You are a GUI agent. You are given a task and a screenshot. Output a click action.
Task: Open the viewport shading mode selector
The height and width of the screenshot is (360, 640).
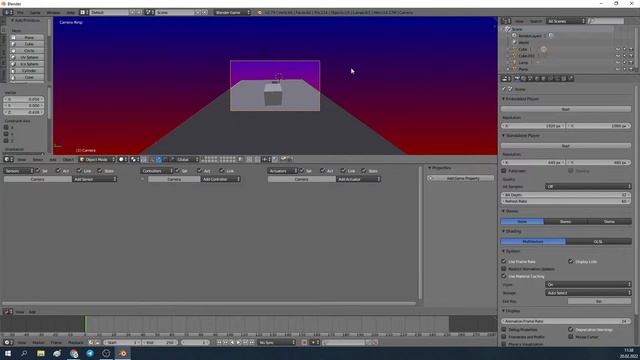click(123, 160)
